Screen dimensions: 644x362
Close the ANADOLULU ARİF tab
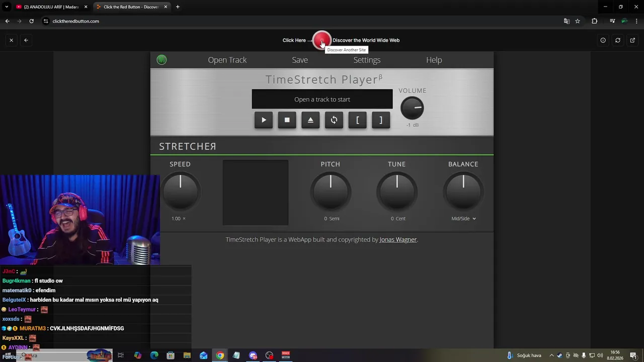86,7
